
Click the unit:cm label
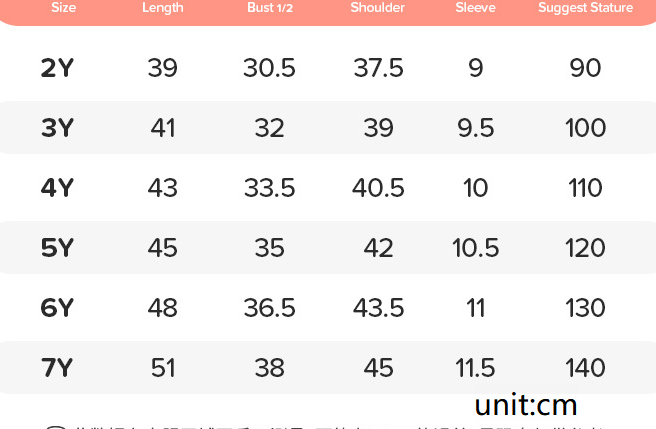526,405
